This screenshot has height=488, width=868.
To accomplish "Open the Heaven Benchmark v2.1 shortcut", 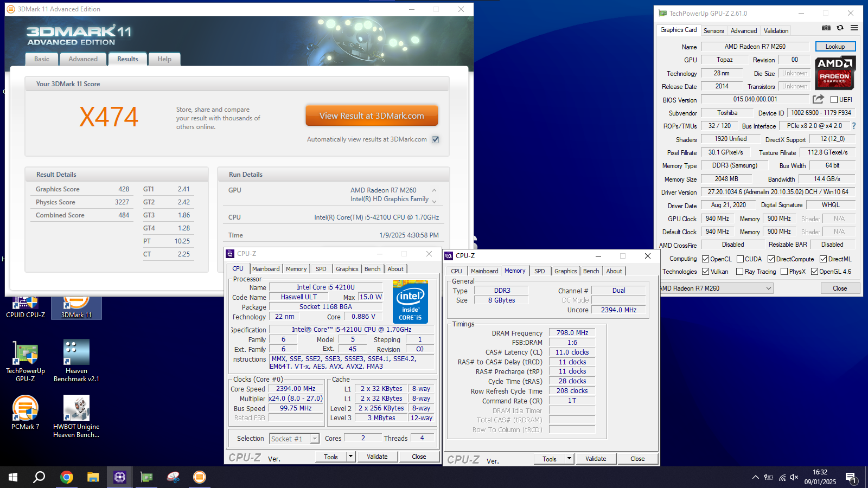I will click(76, 361).
